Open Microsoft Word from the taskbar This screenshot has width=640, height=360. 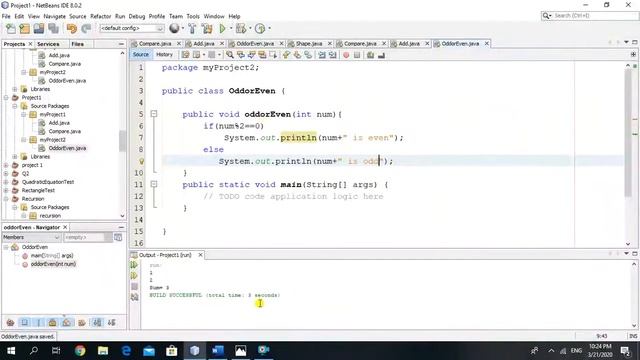point(218,350)
